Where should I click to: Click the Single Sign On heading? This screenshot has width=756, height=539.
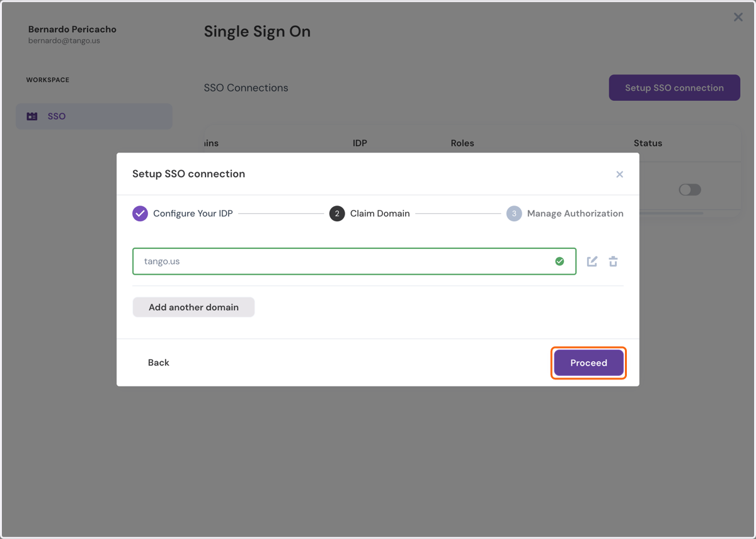point(257,32)
